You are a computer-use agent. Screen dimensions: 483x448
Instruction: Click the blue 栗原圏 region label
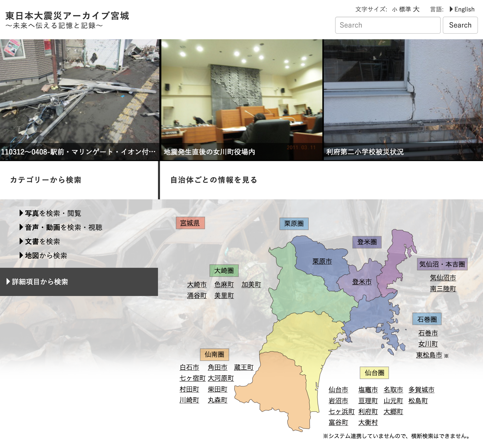coord(294,224)
